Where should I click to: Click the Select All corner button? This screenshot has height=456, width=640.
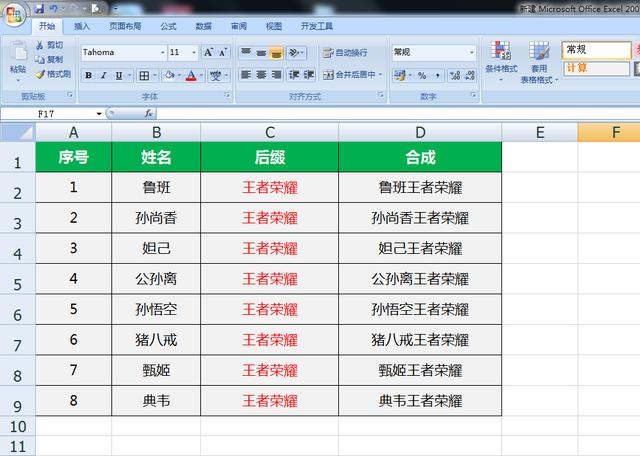coord(18,132)
